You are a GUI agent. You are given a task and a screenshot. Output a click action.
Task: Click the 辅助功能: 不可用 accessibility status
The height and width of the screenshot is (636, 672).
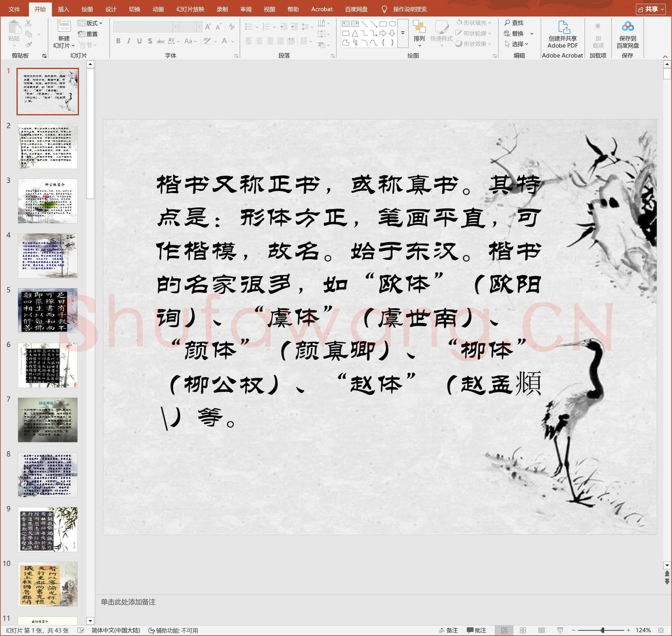(173, 630)
